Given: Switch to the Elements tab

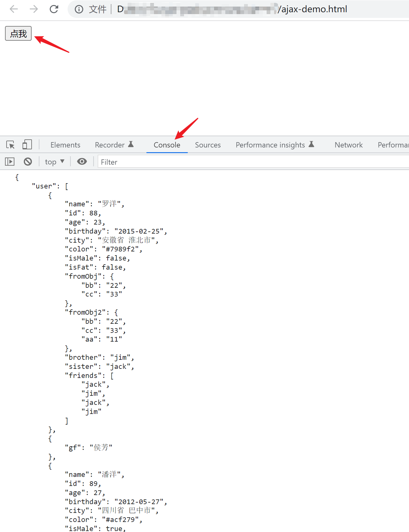Looking at the screenshot, I should 65,145.
